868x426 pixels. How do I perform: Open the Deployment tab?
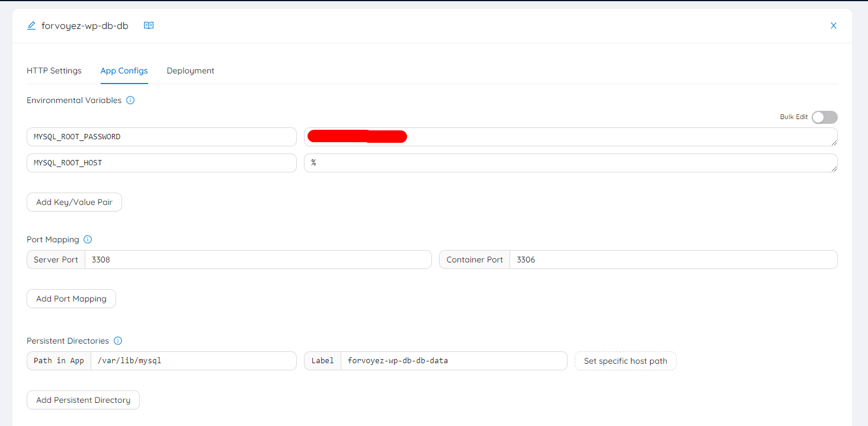191,71
